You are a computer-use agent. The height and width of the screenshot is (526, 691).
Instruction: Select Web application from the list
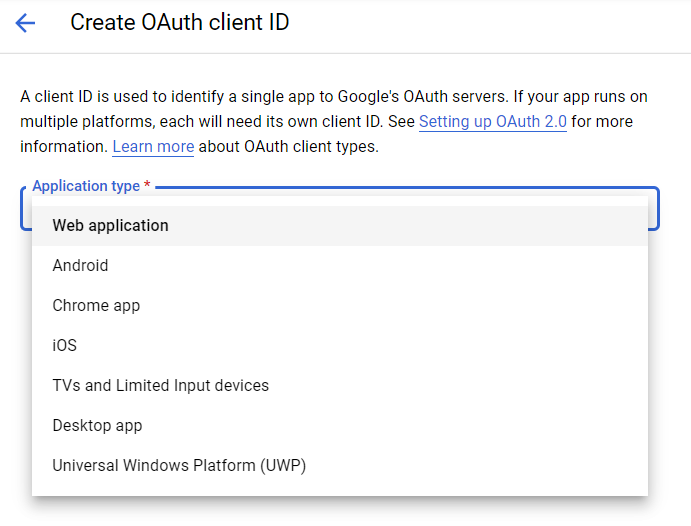point(340,226)
